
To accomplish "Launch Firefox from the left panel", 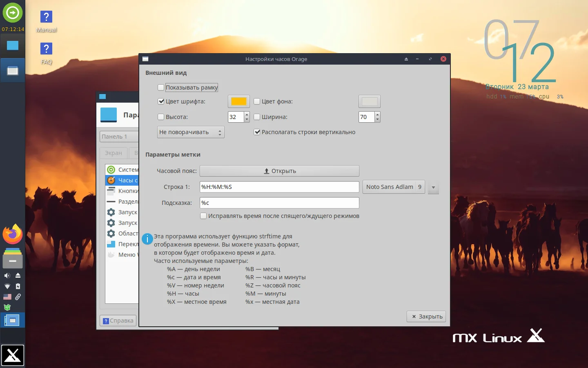I will [12, 234].
